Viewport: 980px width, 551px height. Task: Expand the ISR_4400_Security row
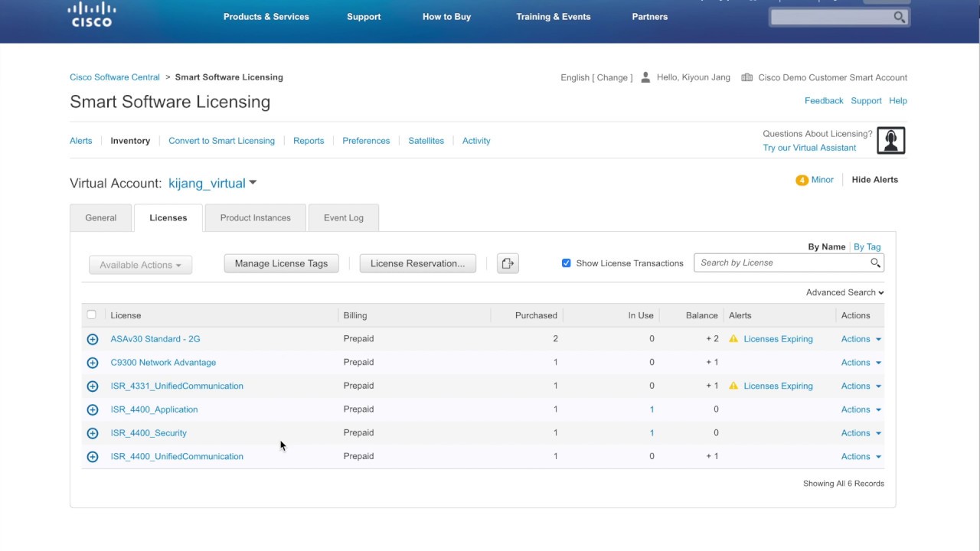coord(93,433)
